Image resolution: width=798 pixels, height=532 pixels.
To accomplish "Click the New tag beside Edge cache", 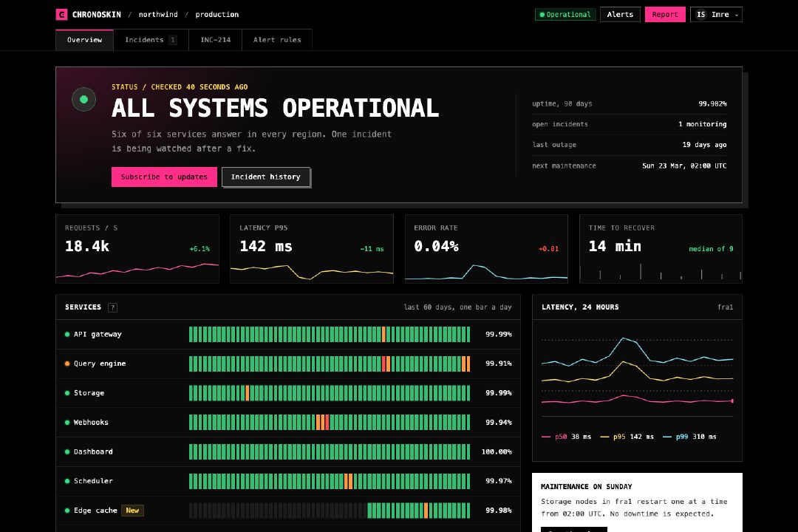I will [x=132, y=511].
